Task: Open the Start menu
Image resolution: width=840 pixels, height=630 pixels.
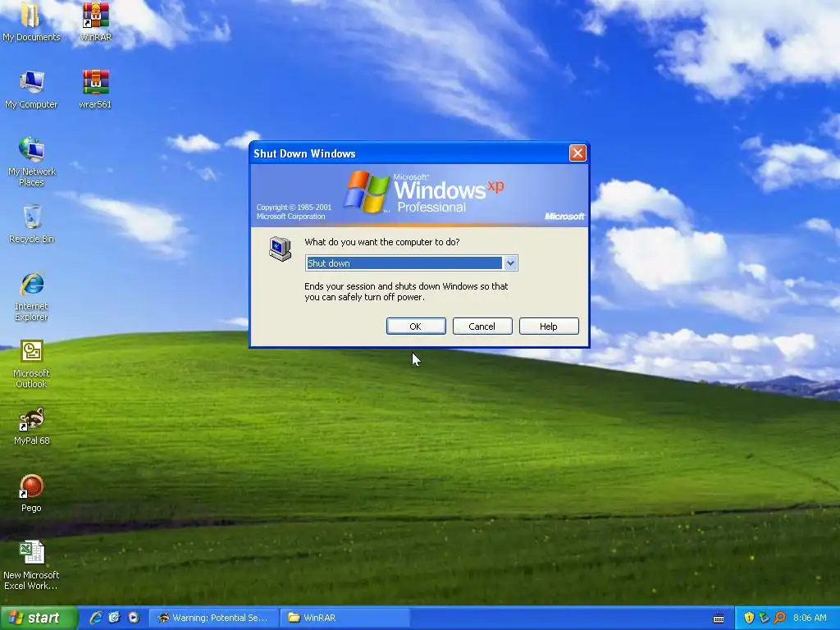Action: point(38,618)
